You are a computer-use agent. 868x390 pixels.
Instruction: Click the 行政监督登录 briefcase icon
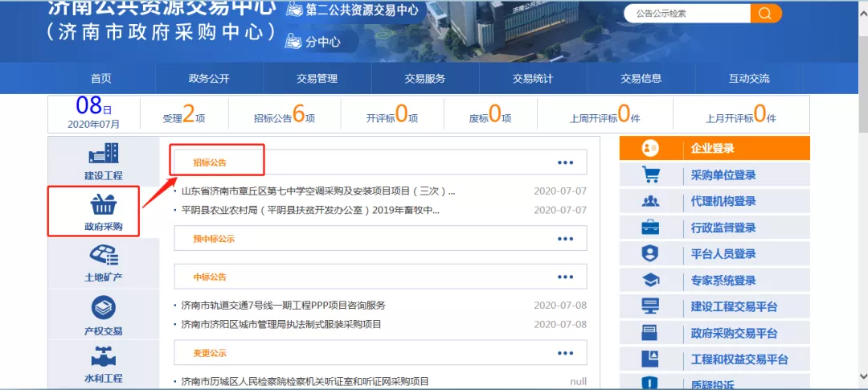[650, 228]
